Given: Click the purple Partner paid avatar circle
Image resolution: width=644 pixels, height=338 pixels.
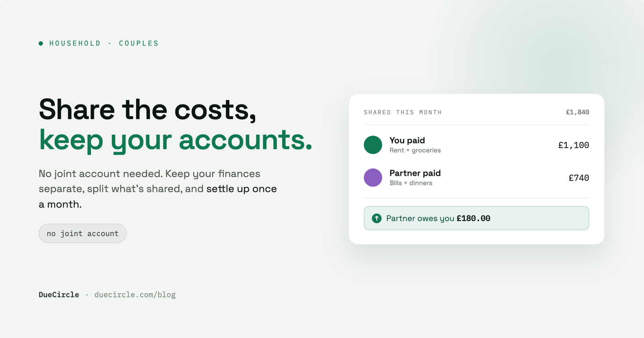Looking at the screenshot, I should (x=373, y=177).
